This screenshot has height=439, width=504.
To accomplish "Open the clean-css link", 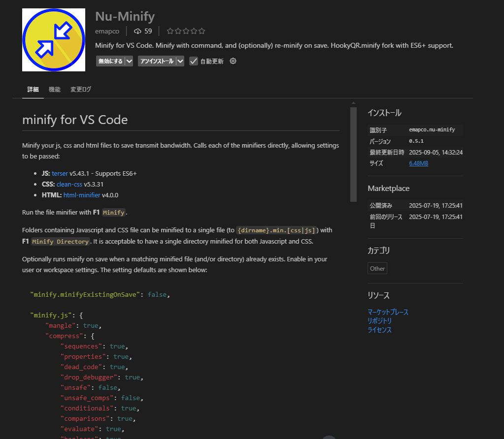I will pyautogui.click(x=69, y=185).
